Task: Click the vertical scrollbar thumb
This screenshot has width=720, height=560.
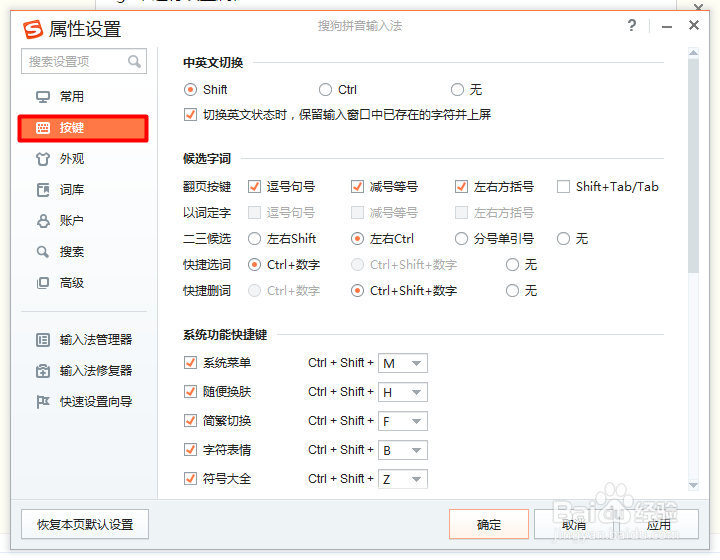Action: pyautogui.click(x=693, y=165)
